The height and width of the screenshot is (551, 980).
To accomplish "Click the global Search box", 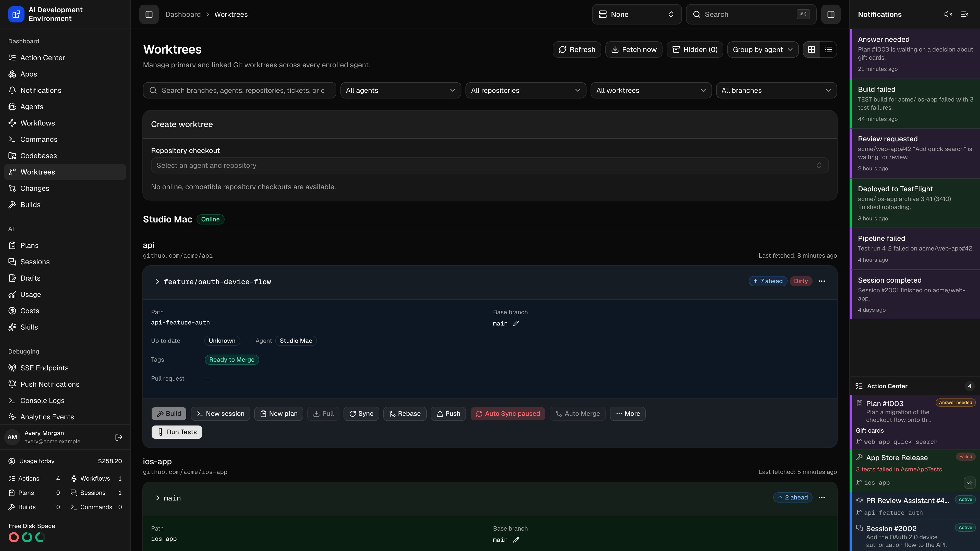I will (751, 15).
